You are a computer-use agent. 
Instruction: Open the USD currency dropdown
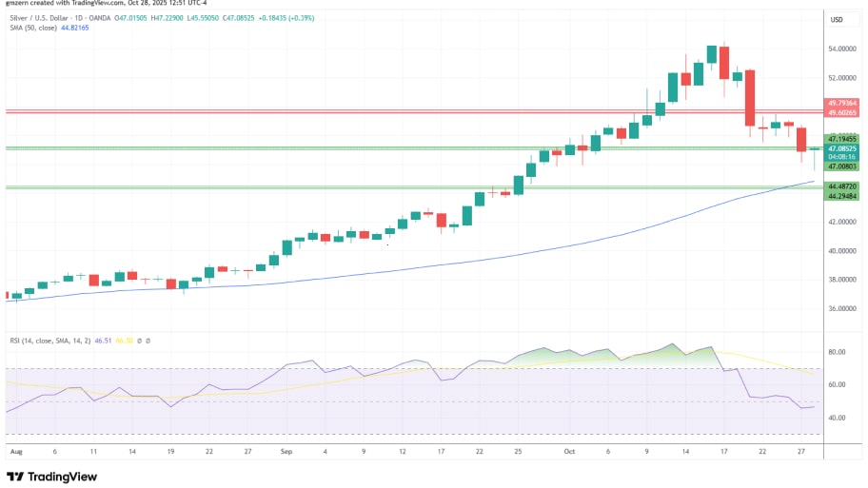click(838, 20)
